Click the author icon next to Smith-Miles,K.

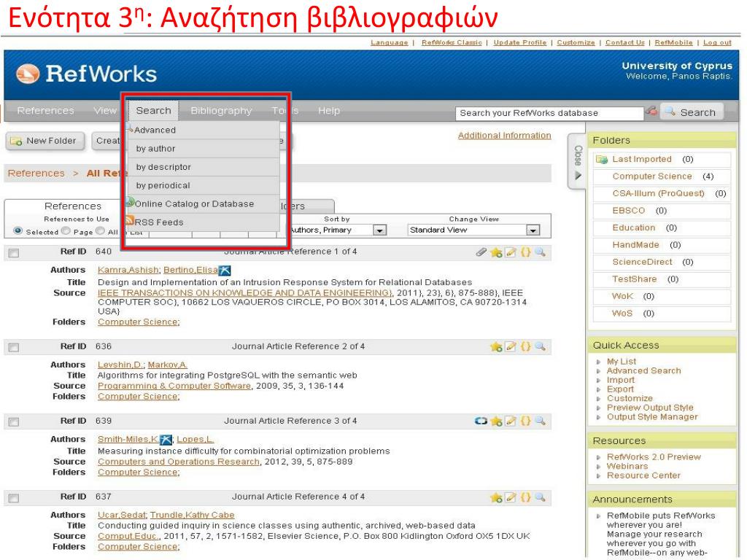166,440
